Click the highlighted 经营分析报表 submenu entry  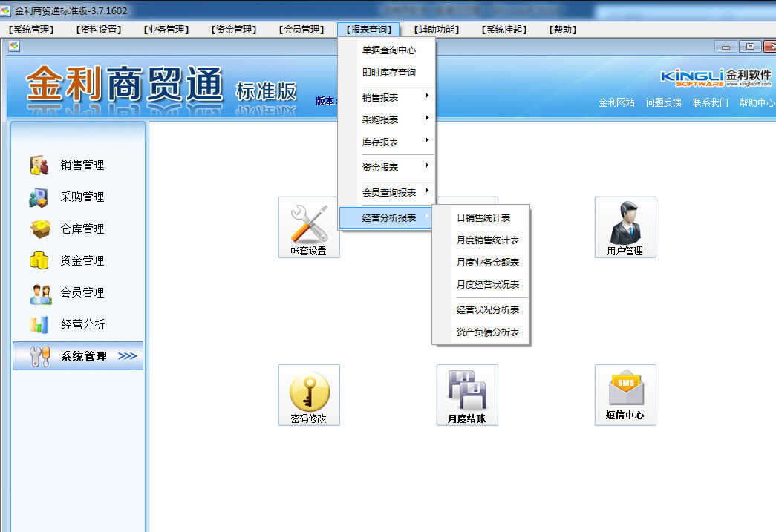(x=385, y=218)
